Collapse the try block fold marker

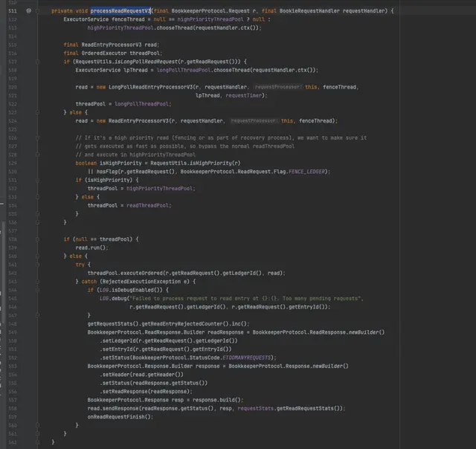tap(37, 265)
